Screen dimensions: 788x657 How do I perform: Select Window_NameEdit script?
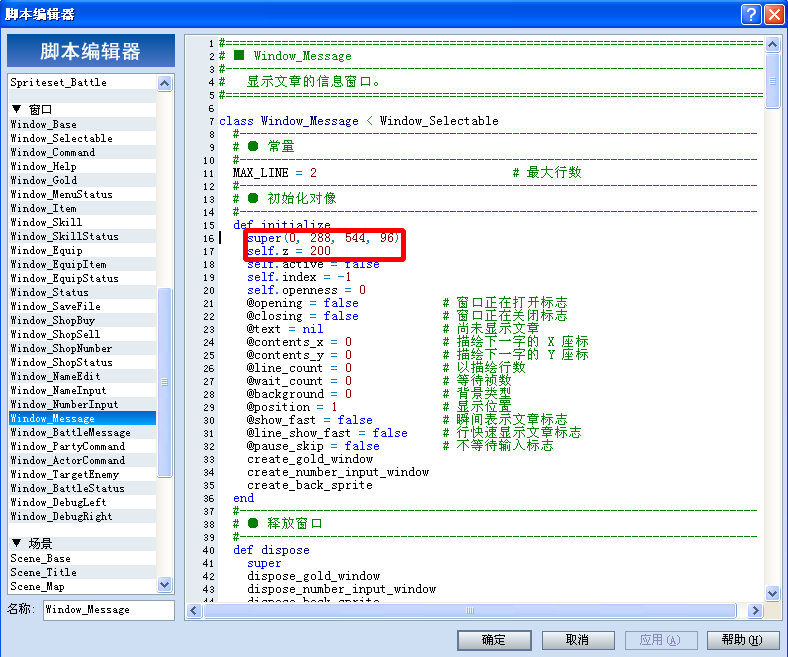pos(83,377)
